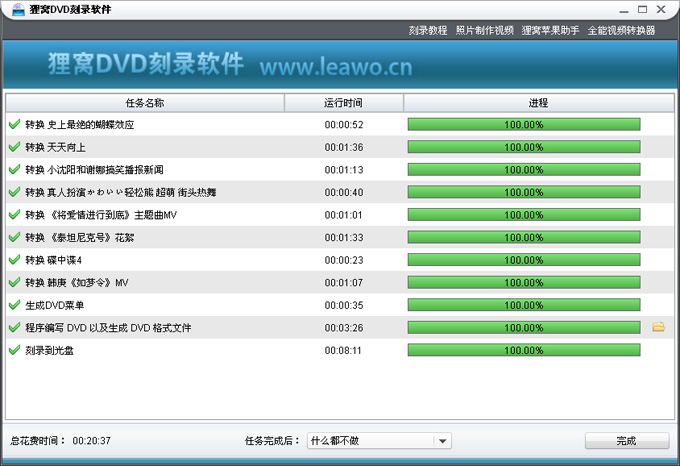Click run time 00:00:40

344,192
